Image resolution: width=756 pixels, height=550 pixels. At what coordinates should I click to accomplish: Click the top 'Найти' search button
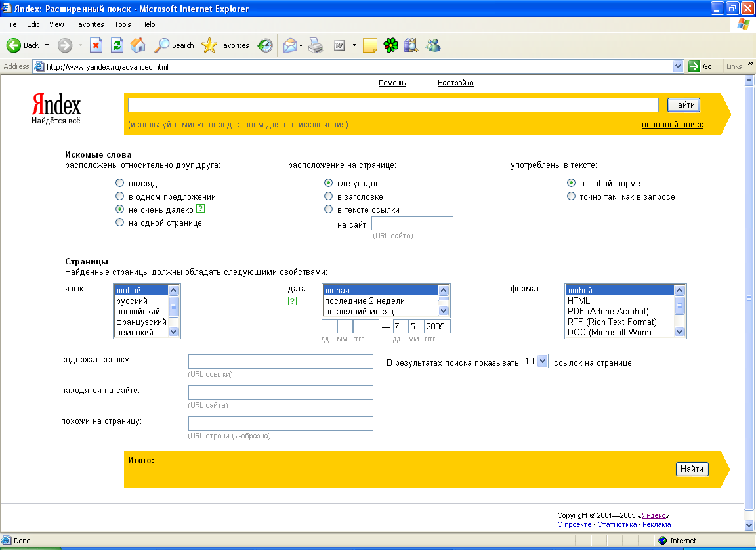pos(683,104)
